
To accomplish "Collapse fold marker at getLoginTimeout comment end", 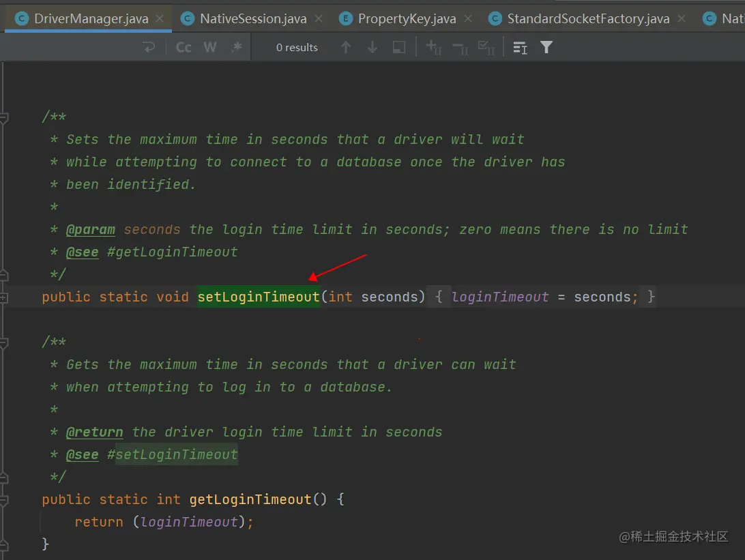I will pyautogui.click(x=3, y=477).
